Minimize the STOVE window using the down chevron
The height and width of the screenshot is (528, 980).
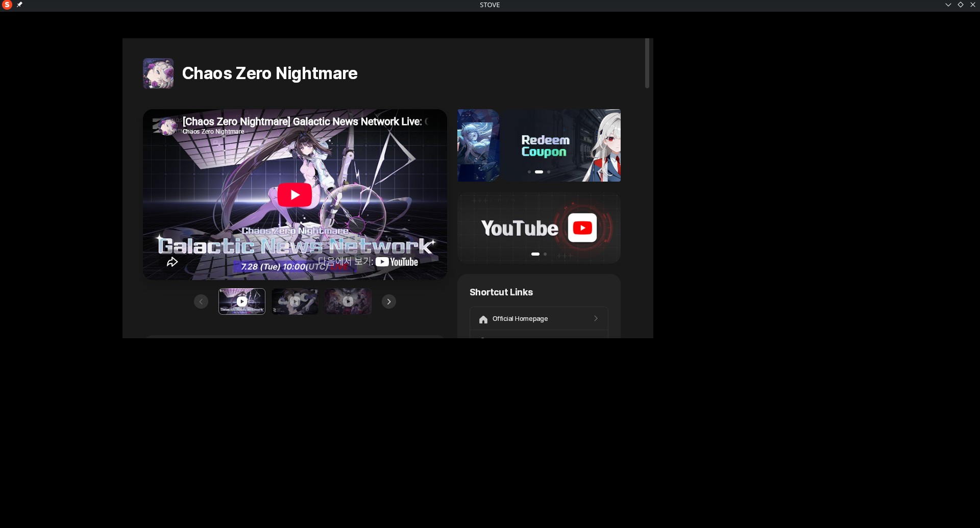coord(948,5)
